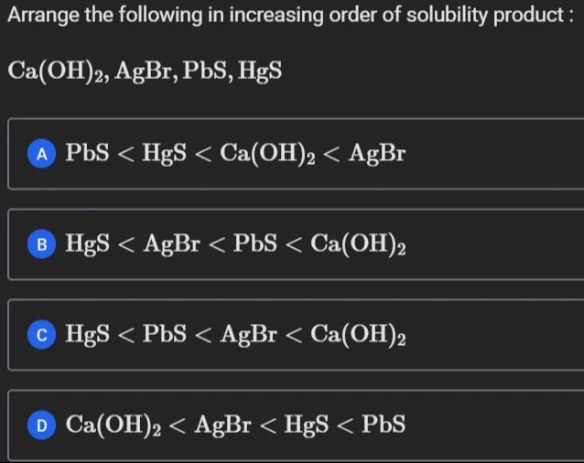This screenshot has height=463, width=584.
Task: Click the question text about solubility product
Action: [x=291, y=15]
